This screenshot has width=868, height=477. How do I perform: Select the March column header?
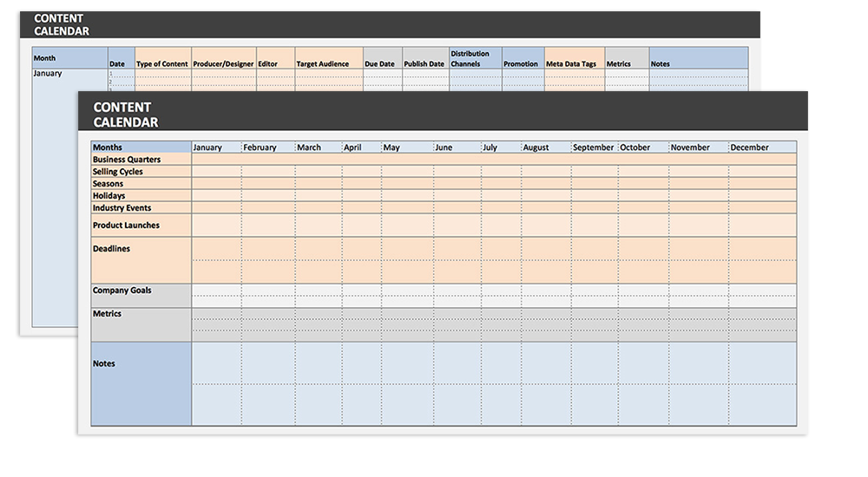click(x=319, y=147)
